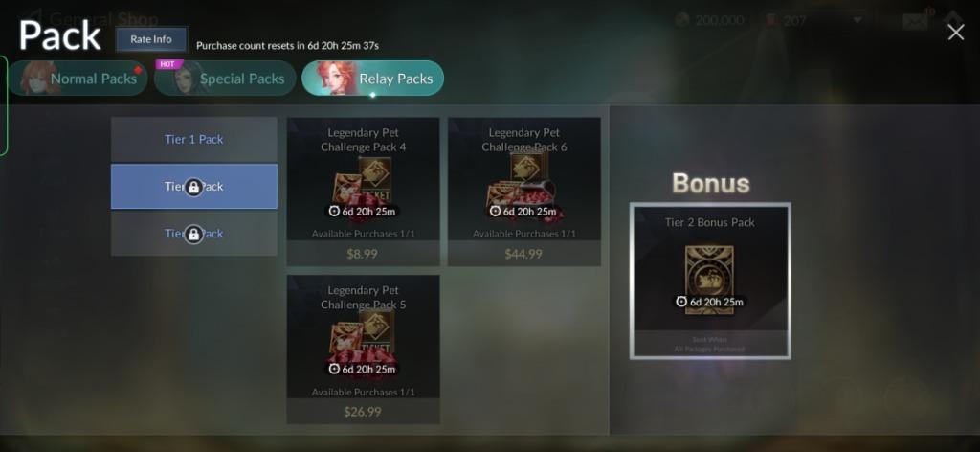Click the gold coin currency icon

pyautogui.click(x=682, y=20)
